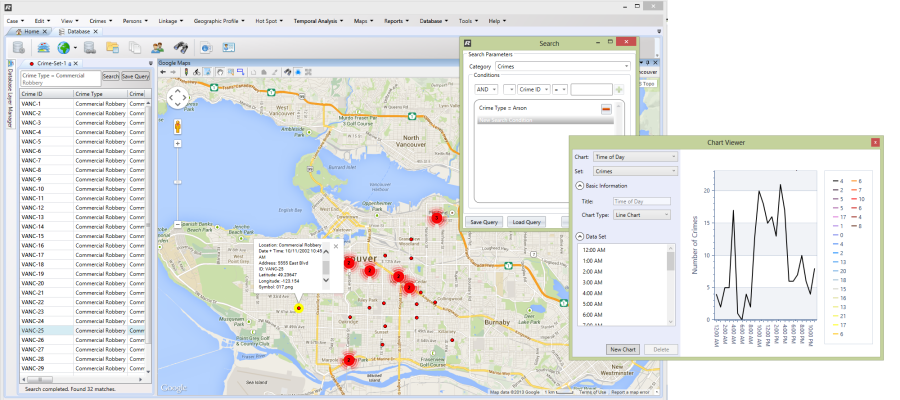This screenshot has width=900, height=400.
Task: Collapse the Basic Information section
Action: pyautogui.click(x=579, y=186)
